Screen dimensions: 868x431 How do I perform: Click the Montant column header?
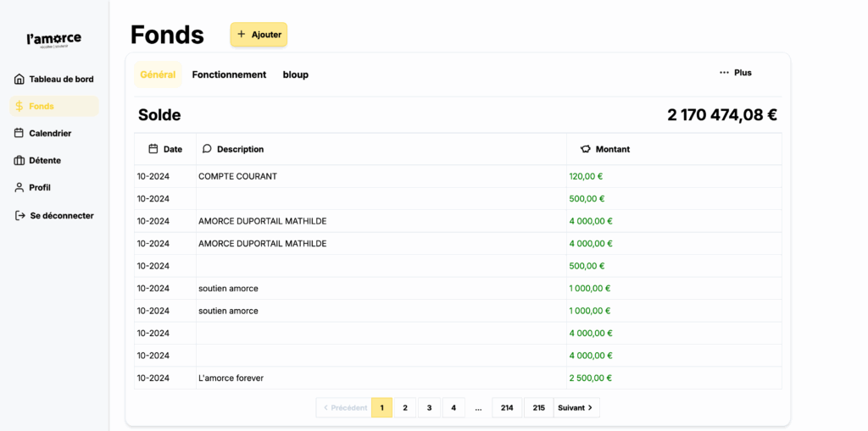coord(612,149)
